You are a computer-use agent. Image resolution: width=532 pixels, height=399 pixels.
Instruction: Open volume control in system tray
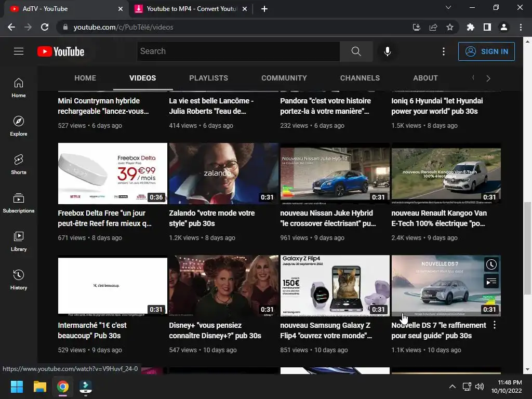tap(480, 387)
